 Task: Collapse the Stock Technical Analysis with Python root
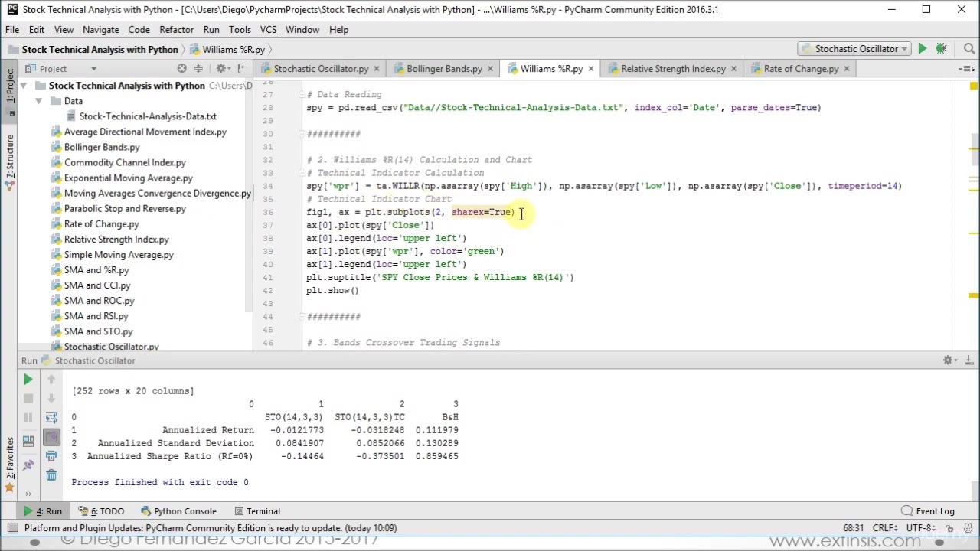coord(24,86)
